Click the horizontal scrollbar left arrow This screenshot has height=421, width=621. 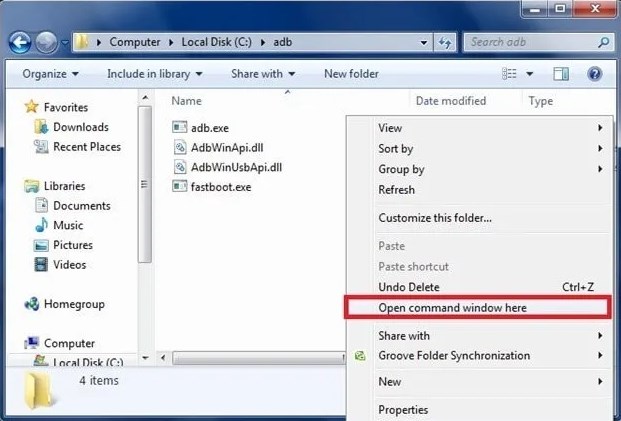pyautogui.click(x=163, y=358)
